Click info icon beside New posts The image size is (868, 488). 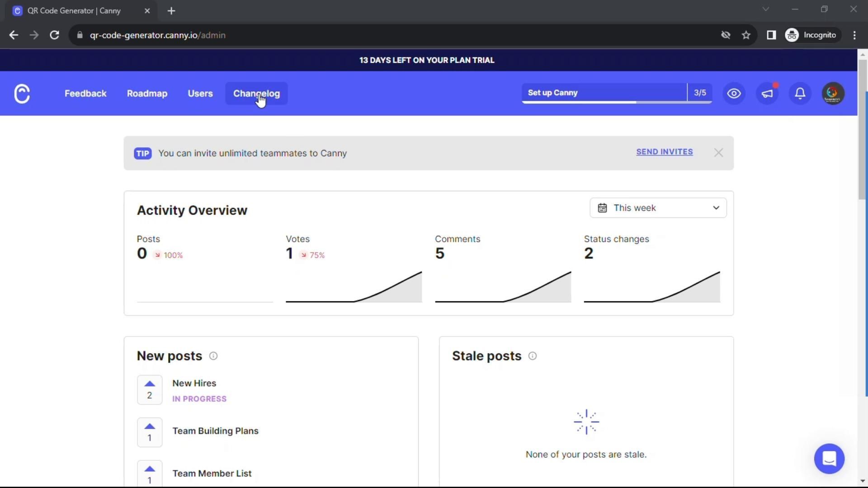[x=213, y=356]
